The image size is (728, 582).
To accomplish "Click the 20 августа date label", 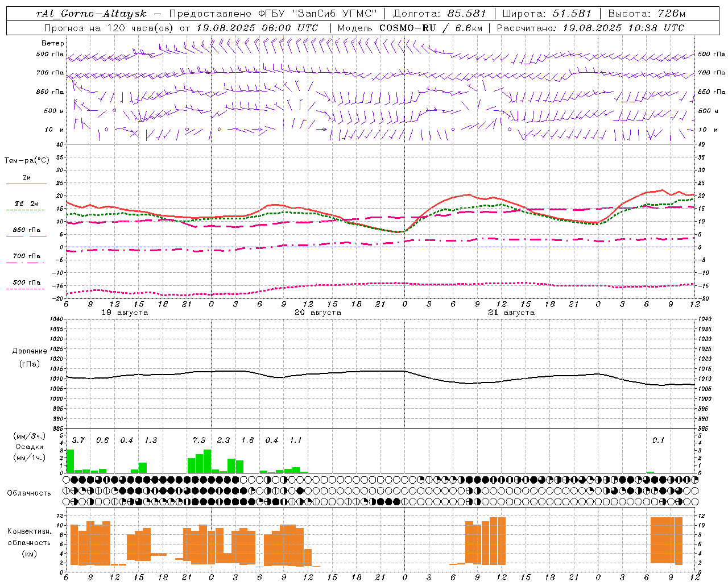I will click(x=318, y=313).
